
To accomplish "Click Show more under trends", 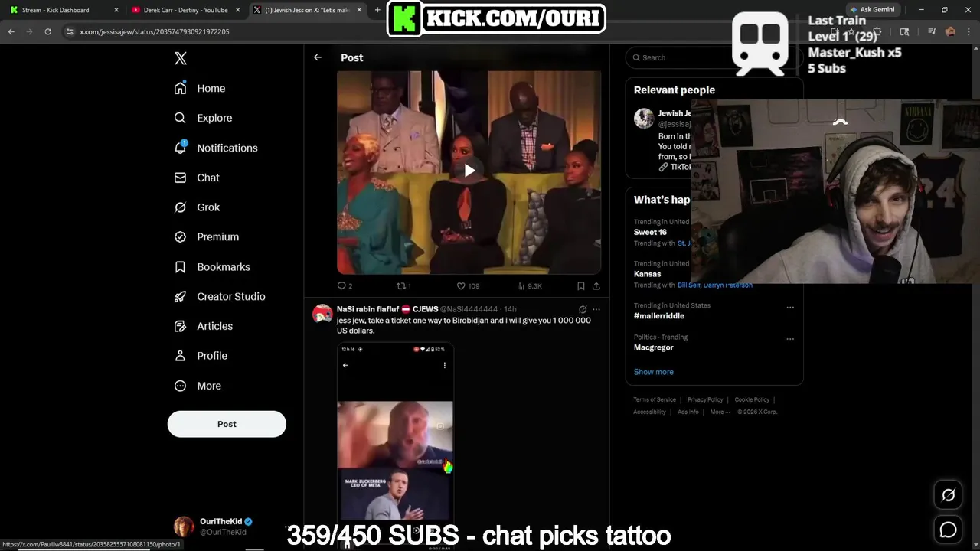I will click(x=654, y=372).
